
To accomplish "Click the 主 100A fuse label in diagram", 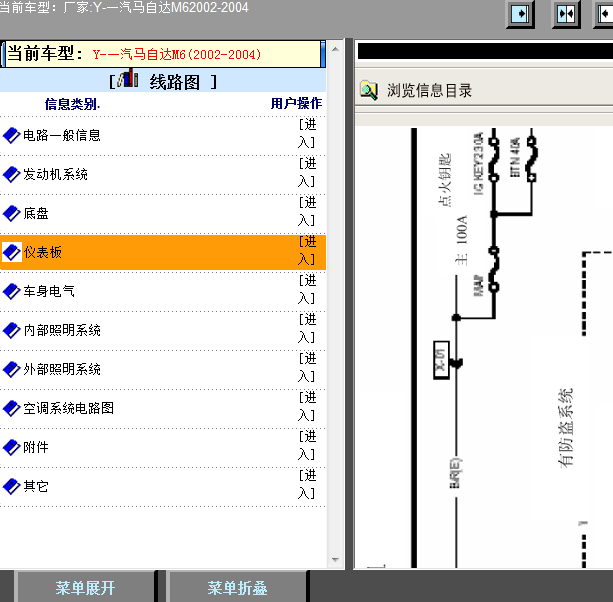I will 461,240.
